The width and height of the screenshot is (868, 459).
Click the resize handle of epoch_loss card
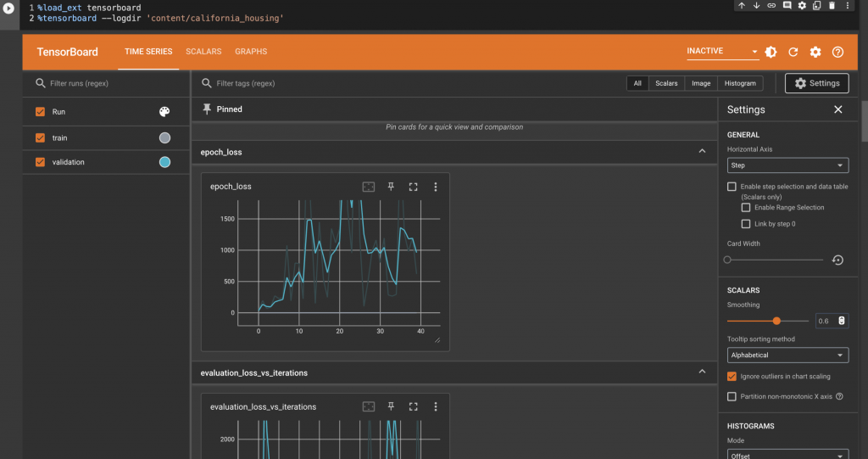[437, 340]
